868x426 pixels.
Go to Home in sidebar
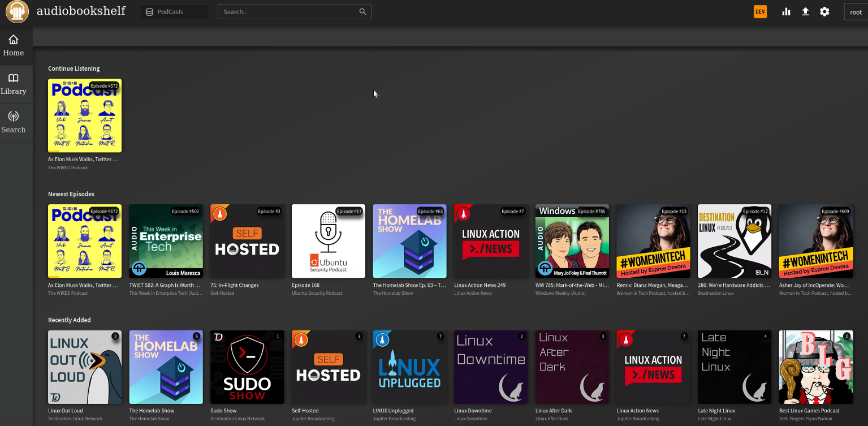tap(14, 46)
